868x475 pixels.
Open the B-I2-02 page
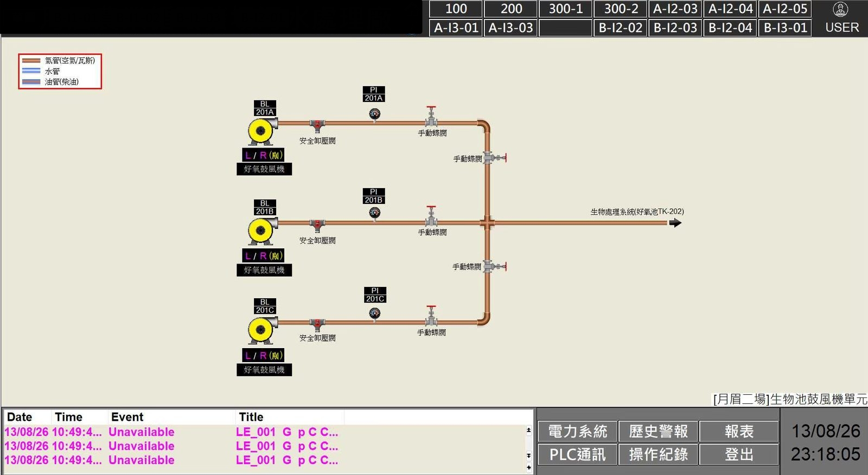point(621,28)
